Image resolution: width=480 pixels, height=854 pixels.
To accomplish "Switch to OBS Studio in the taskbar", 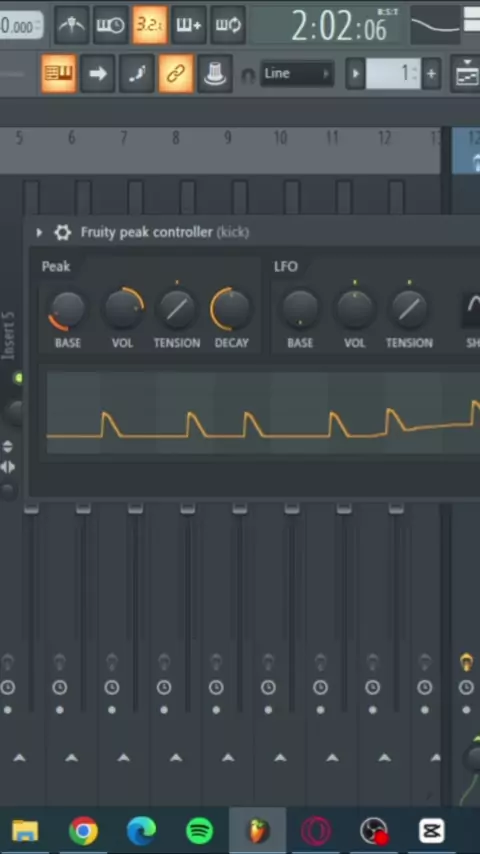I will pos(374,831).
